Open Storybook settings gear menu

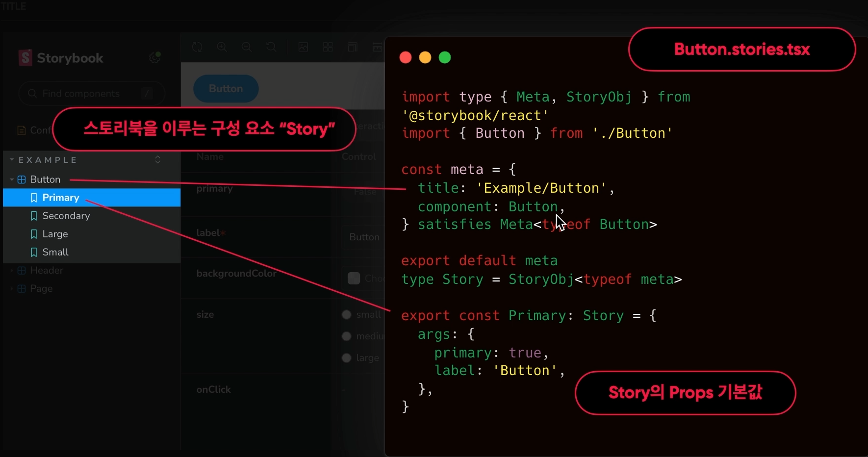(x=155, y=57)
